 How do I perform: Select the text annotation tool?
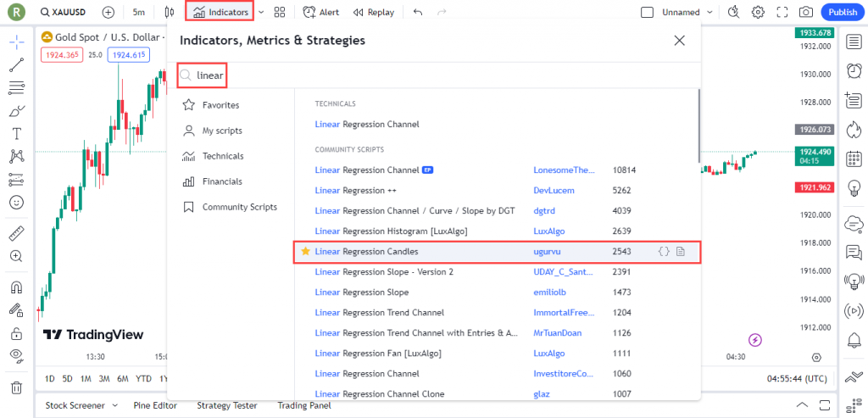point(17,133)
